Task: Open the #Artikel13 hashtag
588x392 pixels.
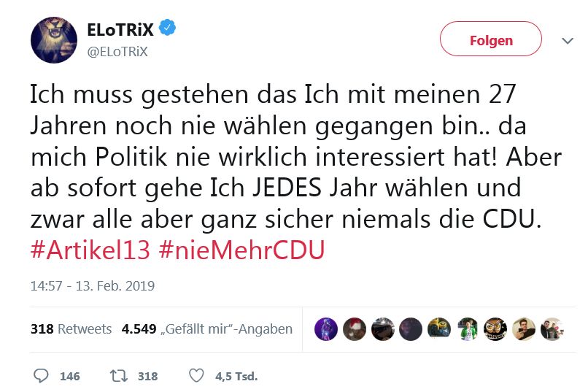Action: coord(90,250)
